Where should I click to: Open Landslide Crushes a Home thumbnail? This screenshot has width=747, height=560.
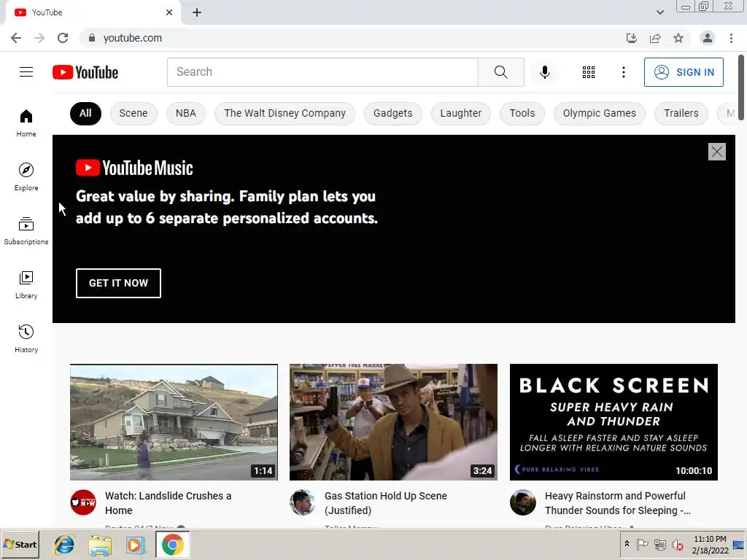[174, 422]
